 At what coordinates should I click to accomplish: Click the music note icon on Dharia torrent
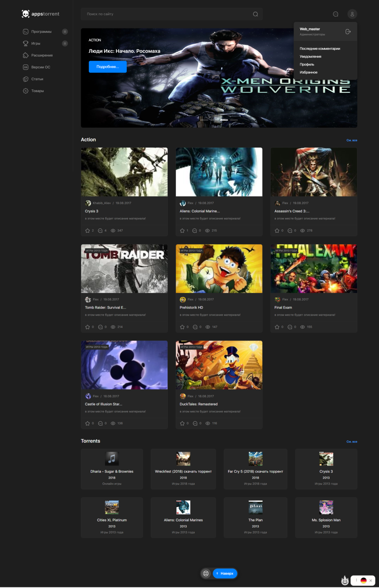coord(112,459)
